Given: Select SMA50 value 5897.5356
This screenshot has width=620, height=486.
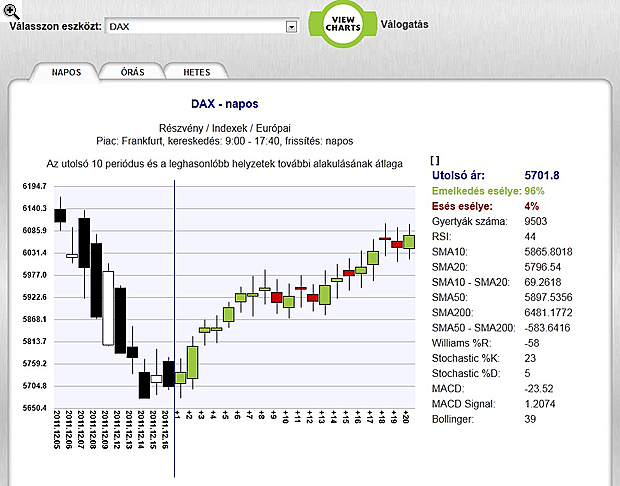Looking at the screenshot, I should coord(548,297).
